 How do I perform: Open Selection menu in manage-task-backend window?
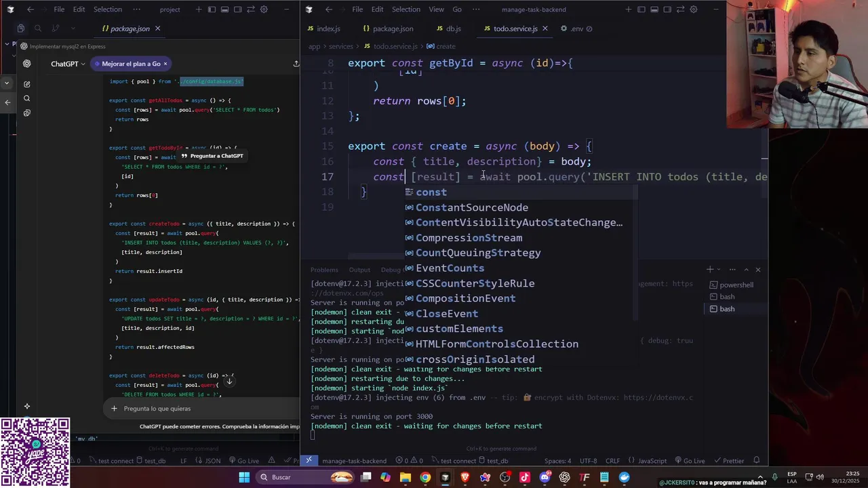coord(406,9)
